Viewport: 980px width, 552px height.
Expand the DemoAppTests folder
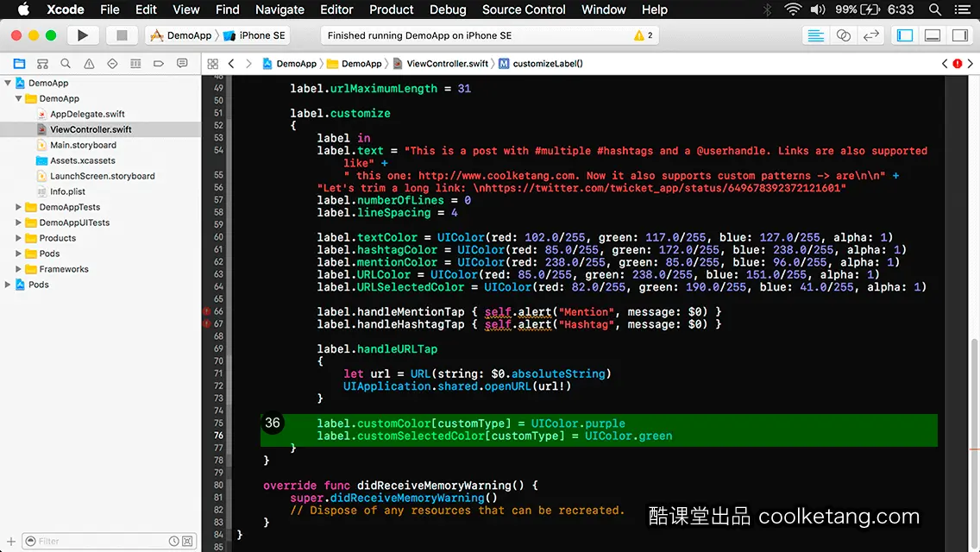point(18,207)
